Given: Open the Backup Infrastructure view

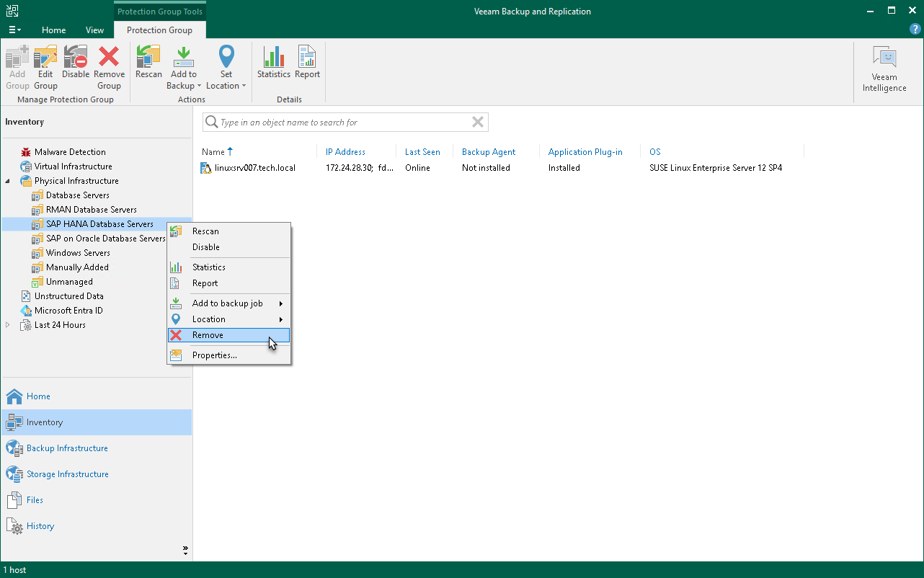Looking at the screenshot, I should pos(67,448).
